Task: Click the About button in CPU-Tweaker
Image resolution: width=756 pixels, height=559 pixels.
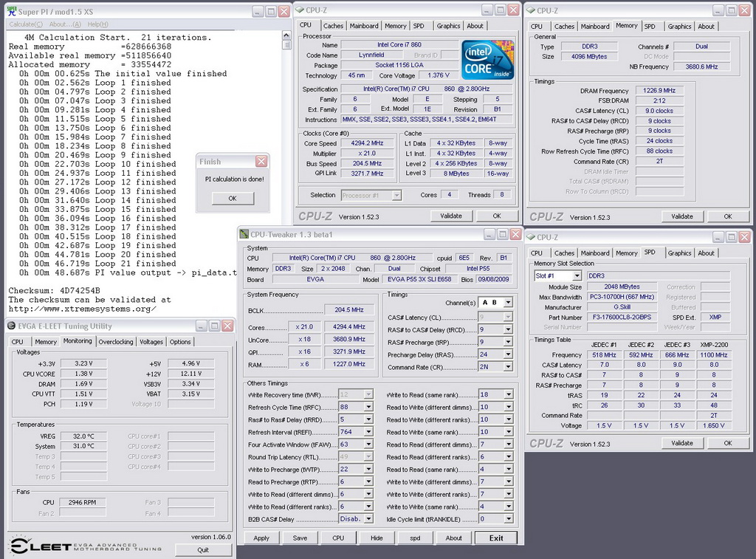Action: point(454,538)
